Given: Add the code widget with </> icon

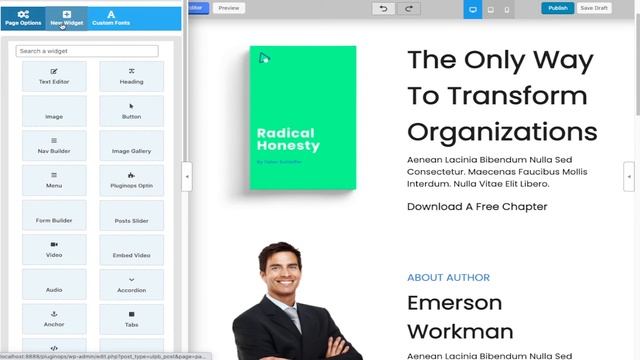Looking at the screenshot, I should pyautogui.click(x=54, y=346).
